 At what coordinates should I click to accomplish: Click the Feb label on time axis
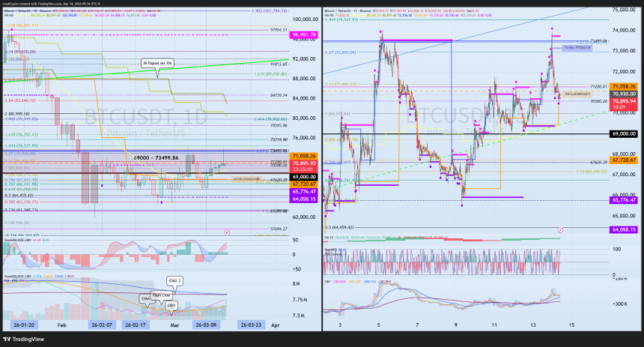(x=61, y=325)
